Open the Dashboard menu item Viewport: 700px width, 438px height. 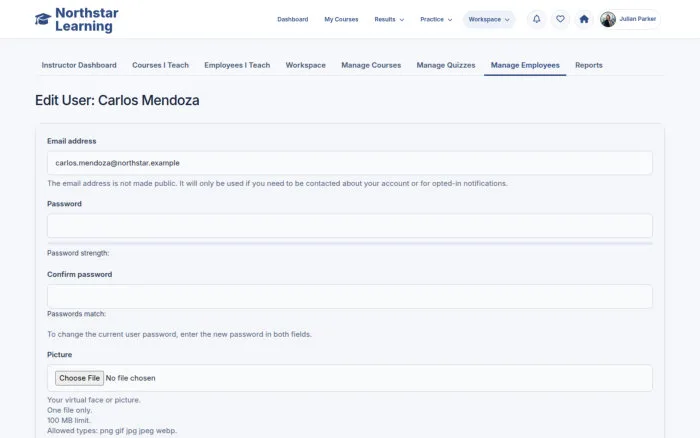tap(292, 20)
